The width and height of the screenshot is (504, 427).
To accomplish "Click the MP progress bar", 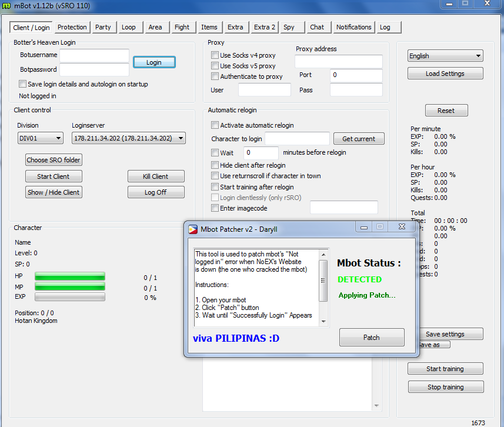I will click(70, 286).
